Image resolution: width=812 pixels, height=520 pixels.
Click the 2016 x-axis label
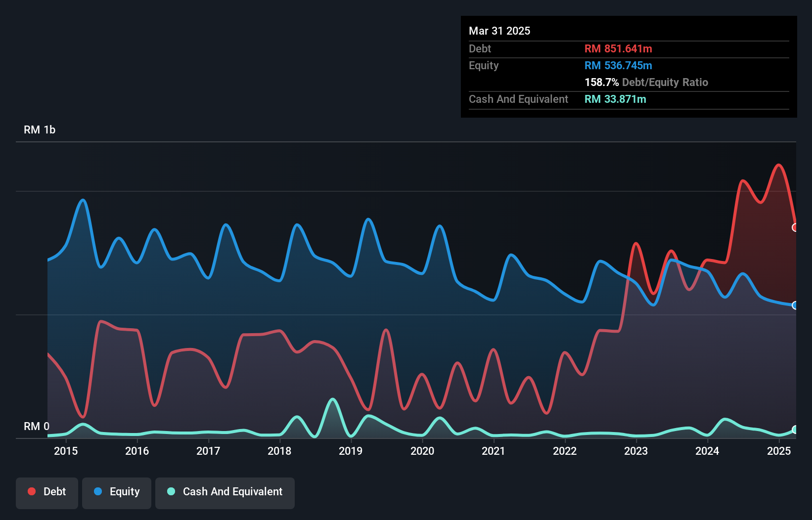click(137, 451)
